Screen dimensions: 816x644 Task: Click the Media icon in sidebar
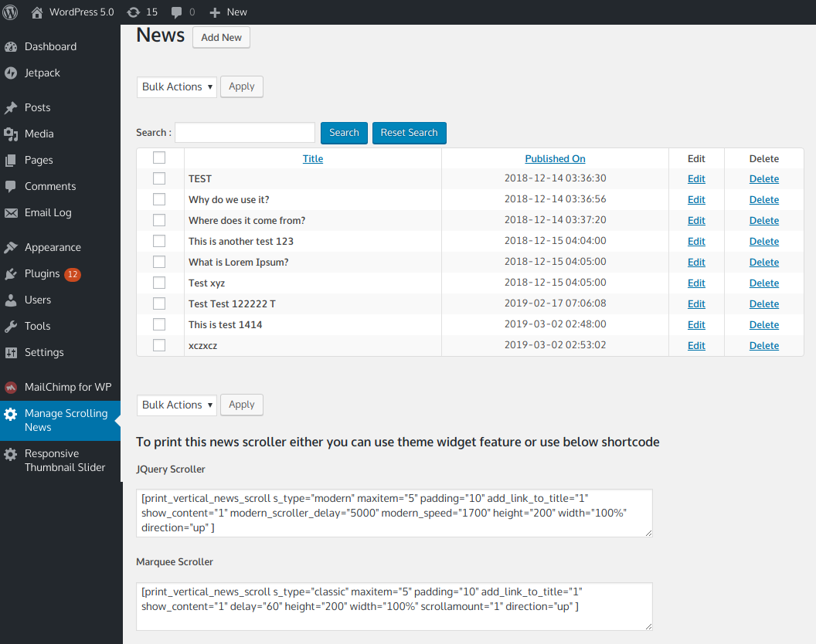pyautogui.click(x=11, y=134)
